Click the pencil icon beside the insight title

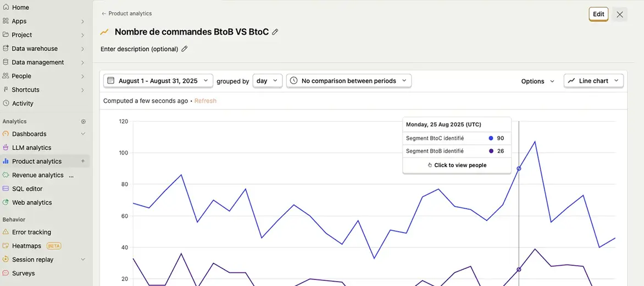pos(275,32)
